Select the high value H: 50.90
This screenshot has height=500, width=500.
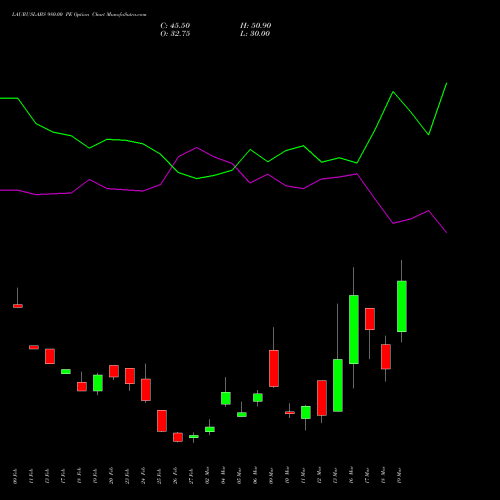point(256,26)
